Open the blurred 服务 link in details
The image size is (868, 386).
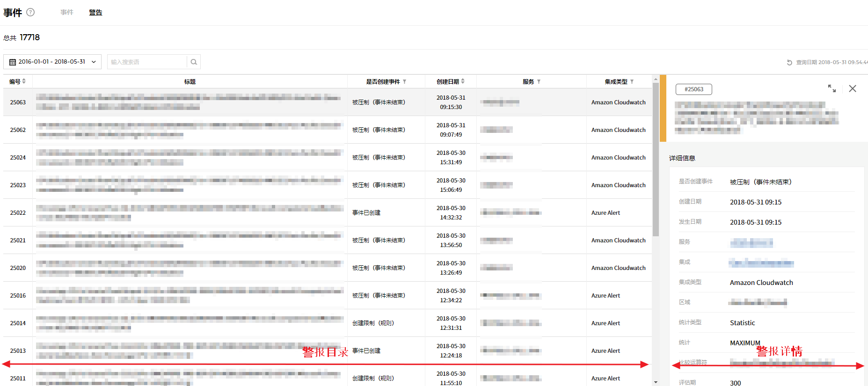[x=751, y=242]
